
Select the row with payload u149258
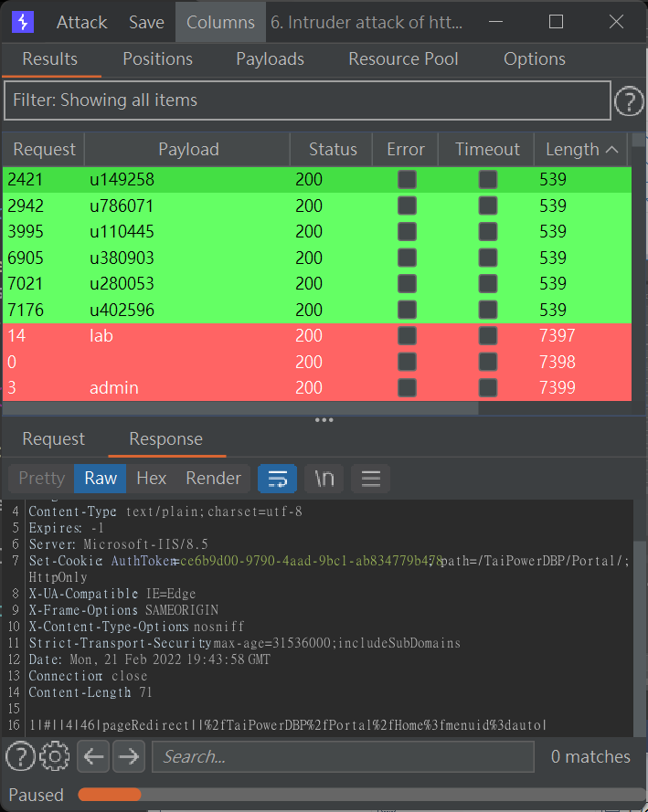(x=317, y=180)
